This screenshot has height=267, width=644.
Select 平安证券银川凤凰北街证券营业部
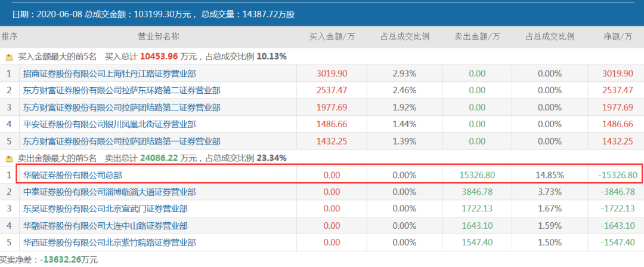click(109, 124)
